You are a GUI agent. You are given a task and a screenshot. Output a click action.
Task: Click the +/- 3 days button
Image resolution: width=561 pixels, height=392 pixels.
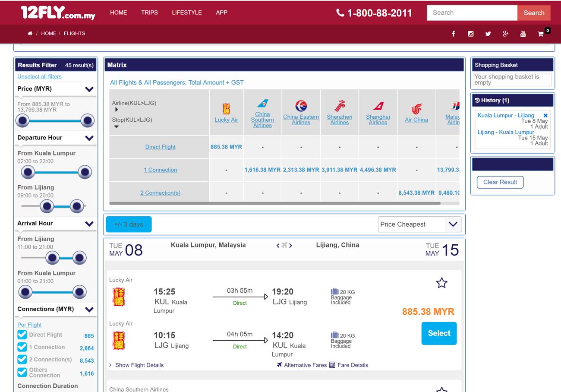pos(129,224)
